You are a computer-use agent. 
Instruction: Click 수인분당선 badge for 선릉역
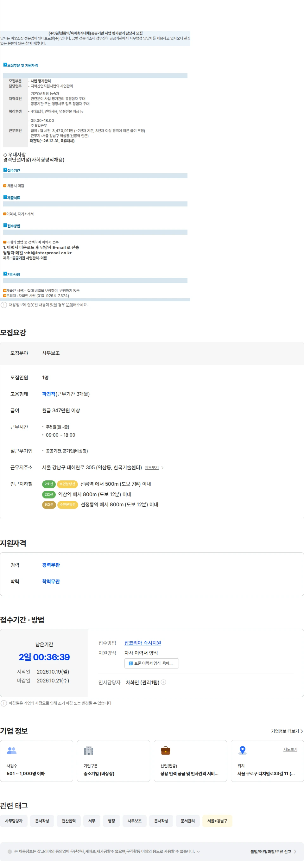click(67, 484)
